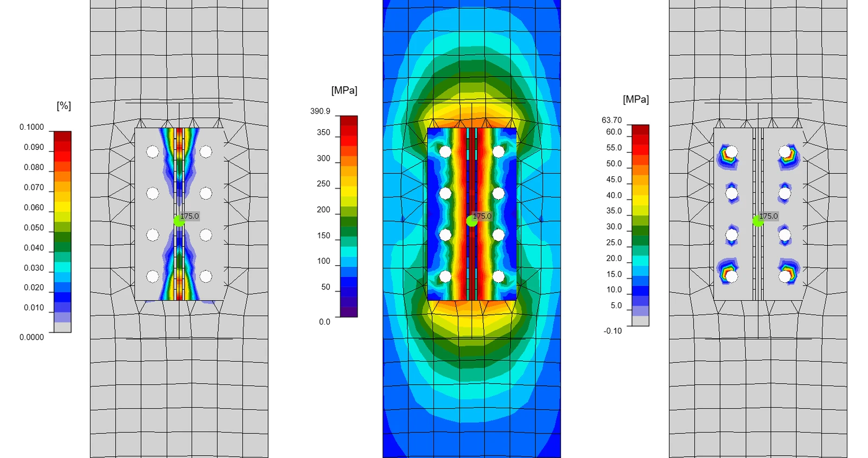The width and height of the screenshot is (868, 458).
Task: Click the 0.0000 label under the strain legend
Action: tap(31, 337)
